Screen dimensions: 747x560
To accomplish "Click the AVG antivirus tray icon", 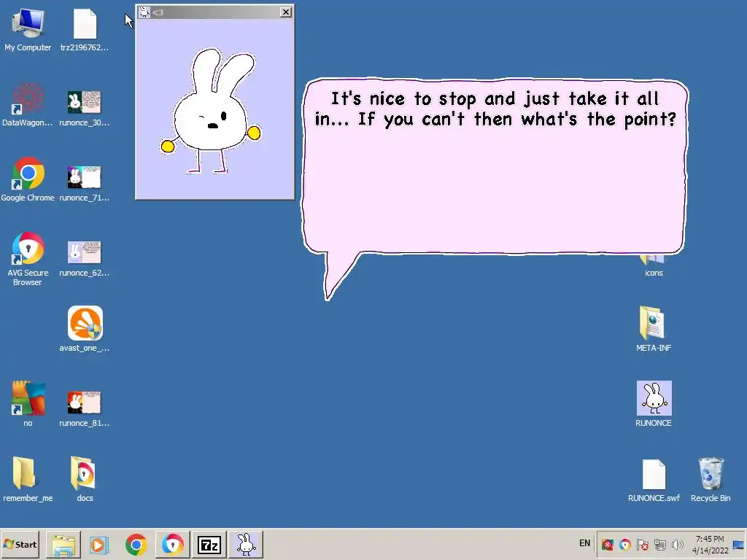I will 608,544.
